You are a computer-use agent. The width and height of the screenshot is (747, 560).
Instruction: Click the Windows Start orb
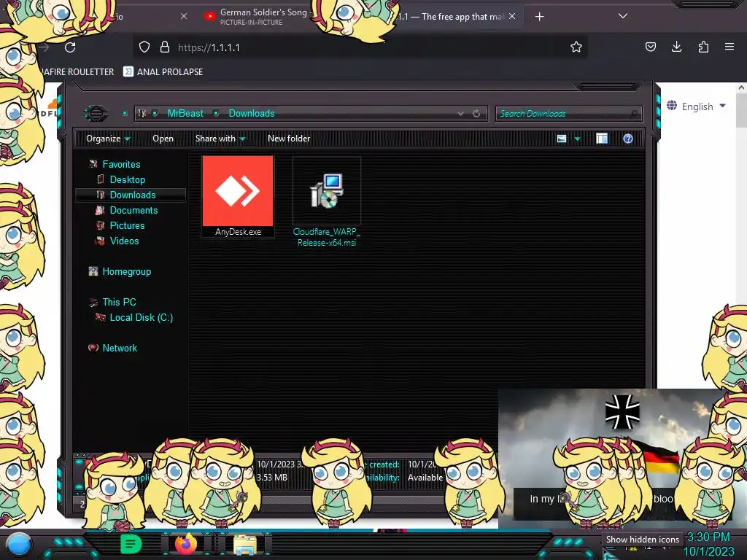click(19, 544)
